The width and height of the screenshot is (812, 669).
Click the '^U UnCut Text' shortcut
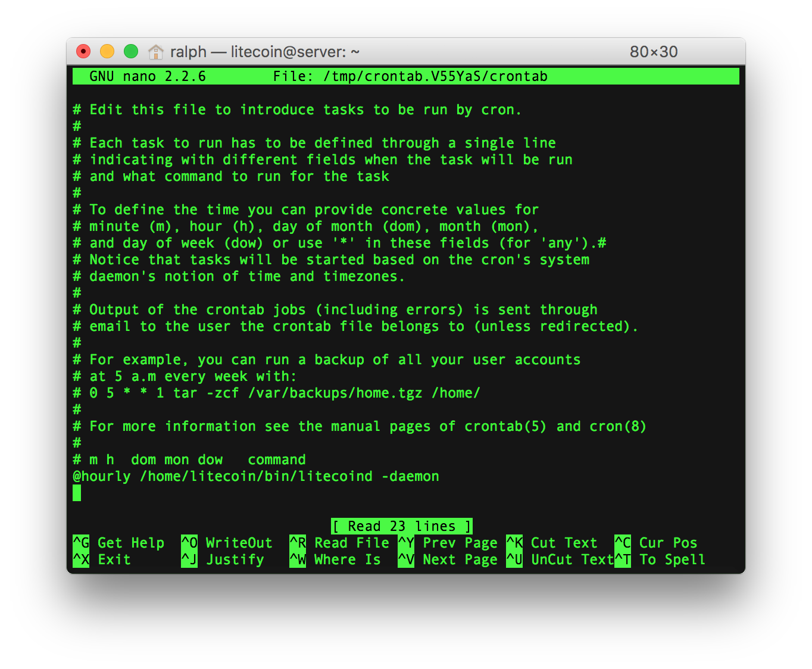point(560,559)
